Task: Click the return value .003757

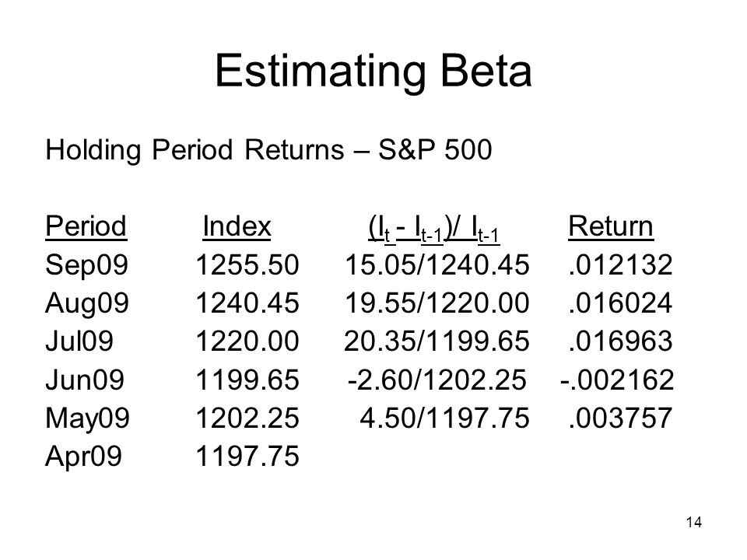Action: 620,418
